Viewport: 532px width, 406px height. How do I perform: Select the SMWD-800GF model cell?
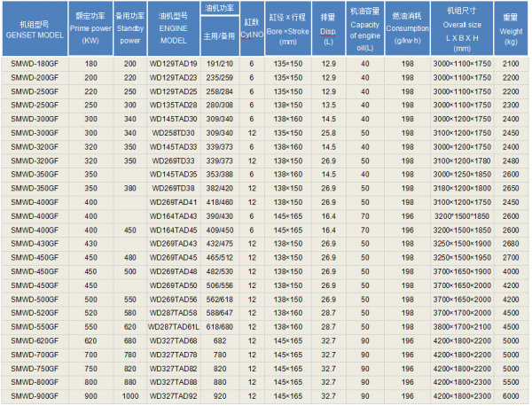click(x=35, y=382)
